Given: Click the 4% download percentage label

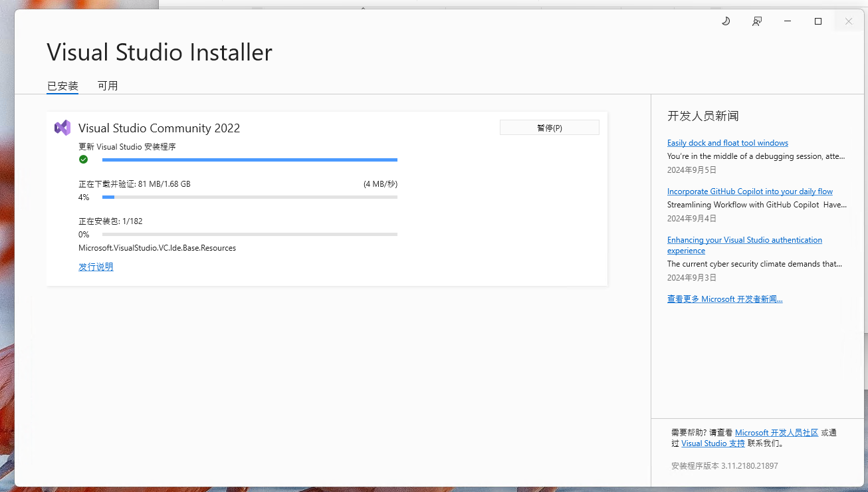Looking at the screenshot, I should pyautogui.click(x=84, y=197).
